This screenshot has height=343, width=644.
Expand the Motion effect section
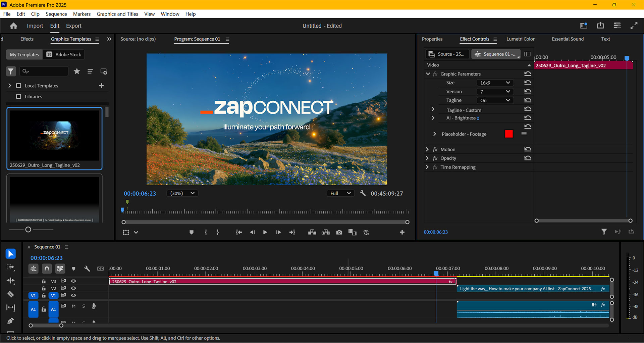(427, 149)
